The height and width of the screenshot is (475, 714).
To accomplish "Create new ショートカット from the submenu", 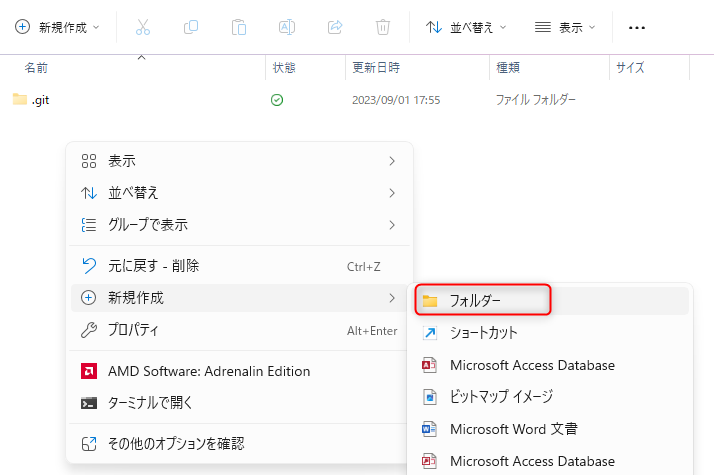I will click(552, 333).
